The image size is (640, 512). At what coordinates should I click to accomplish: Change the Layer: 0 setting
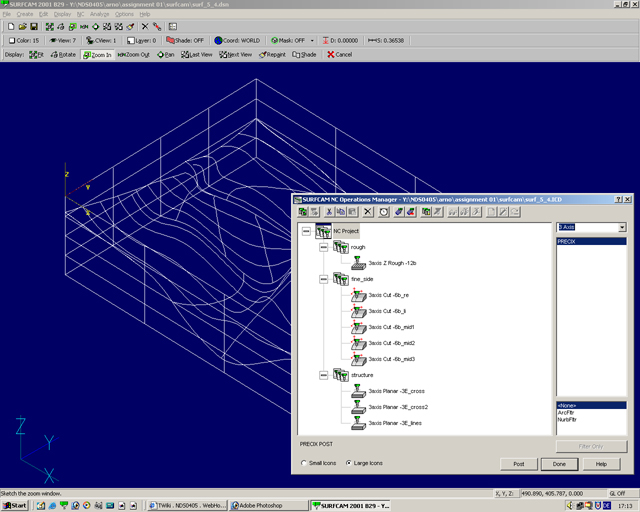pos(142,40)
